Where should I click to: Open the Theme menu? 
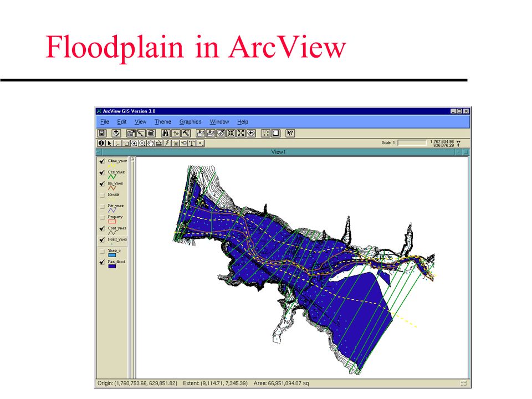tap(163, 121)
